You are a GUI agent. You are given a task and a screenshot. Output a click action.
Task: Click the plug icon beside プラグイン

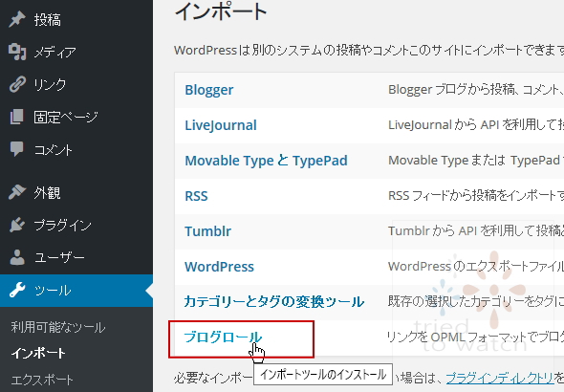click(17, 225)
